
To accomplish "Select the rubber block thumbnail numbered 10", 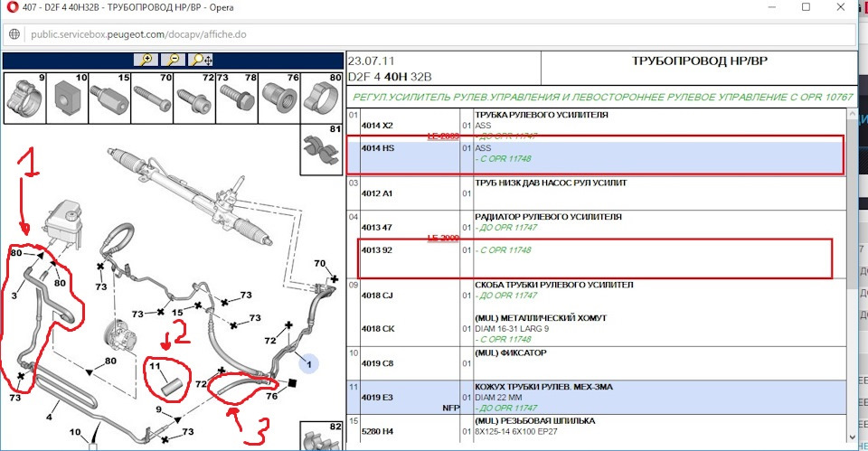I will pos(68,99).
